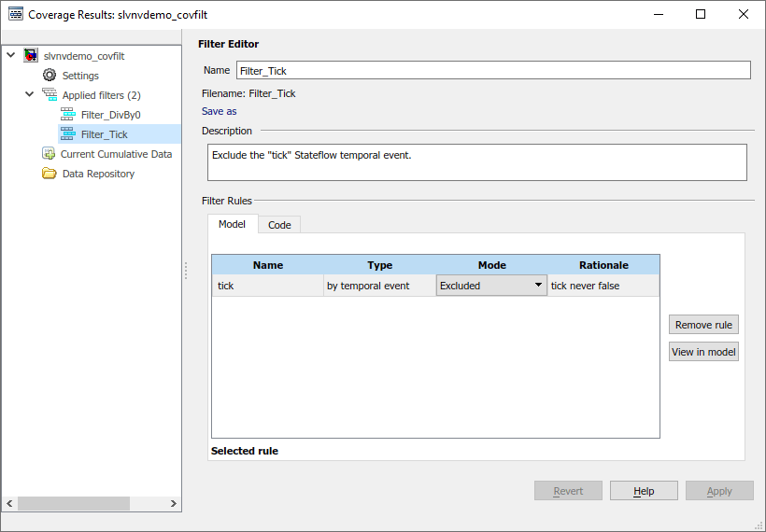Click the Current Cumulative Data icon
766x532 pixels.
point(49,154)
